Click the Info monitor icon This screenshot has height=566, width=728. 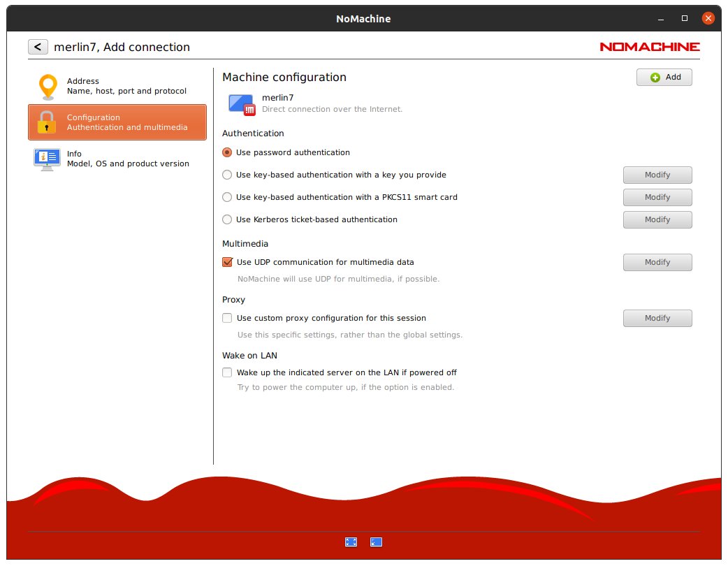47,159
